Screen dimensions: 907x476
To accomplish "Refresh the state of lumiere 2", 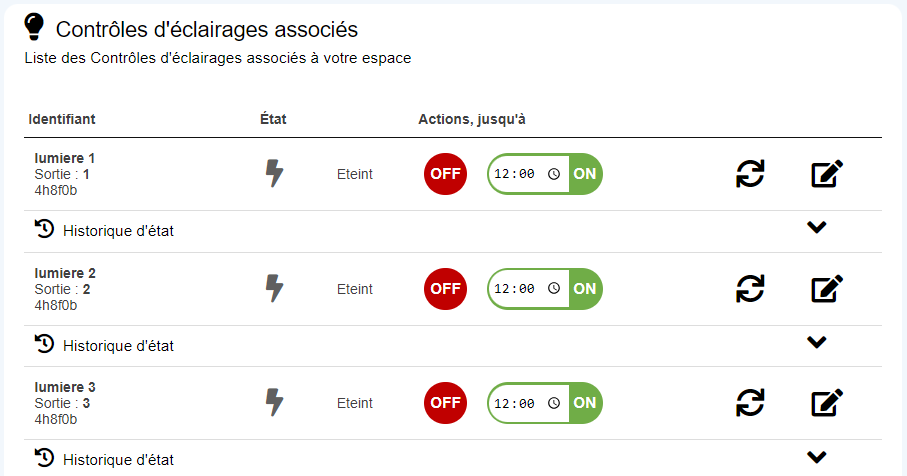I will click(x=750, y=289).
